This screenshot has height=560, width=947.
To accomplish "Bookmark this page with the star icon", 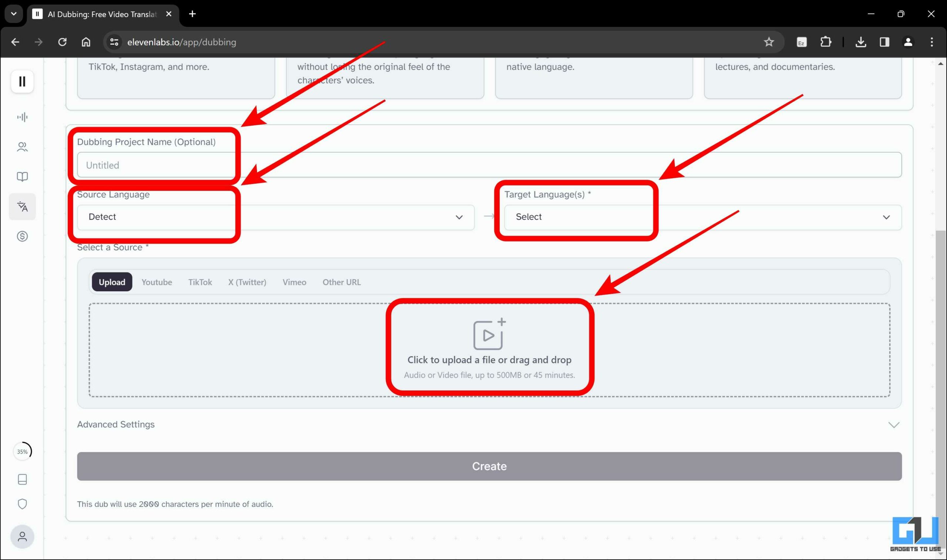I will [768, 42].
